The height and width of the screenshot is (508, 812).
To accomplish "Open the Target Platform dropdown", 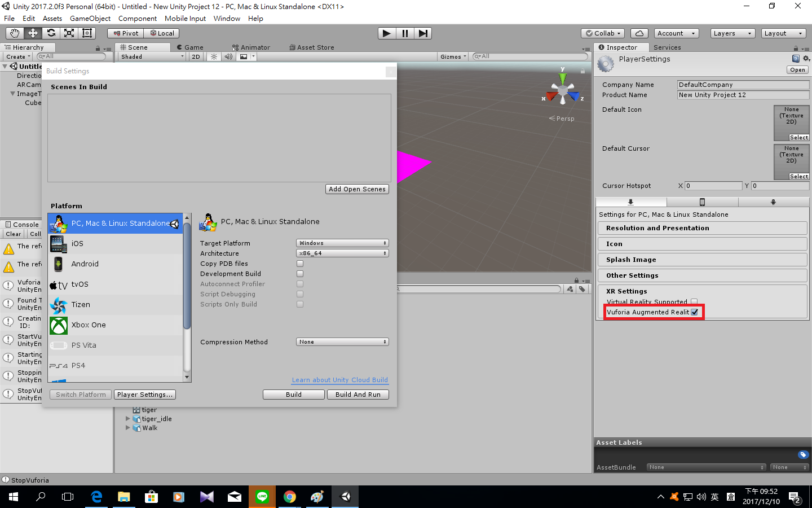I will click(x=342, y=243).
